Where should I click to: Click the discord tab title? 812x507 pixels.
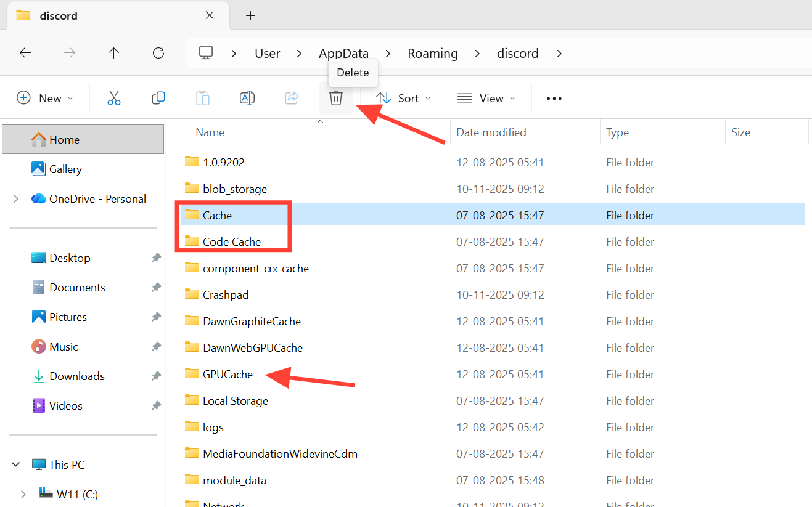(59, 15)
